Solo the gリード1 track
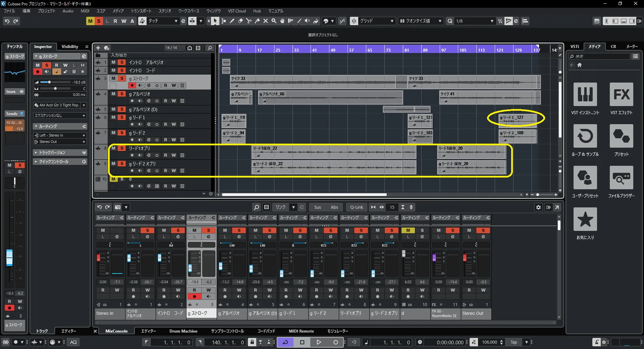This screenshot has height=349, width=644. point(122,117)
